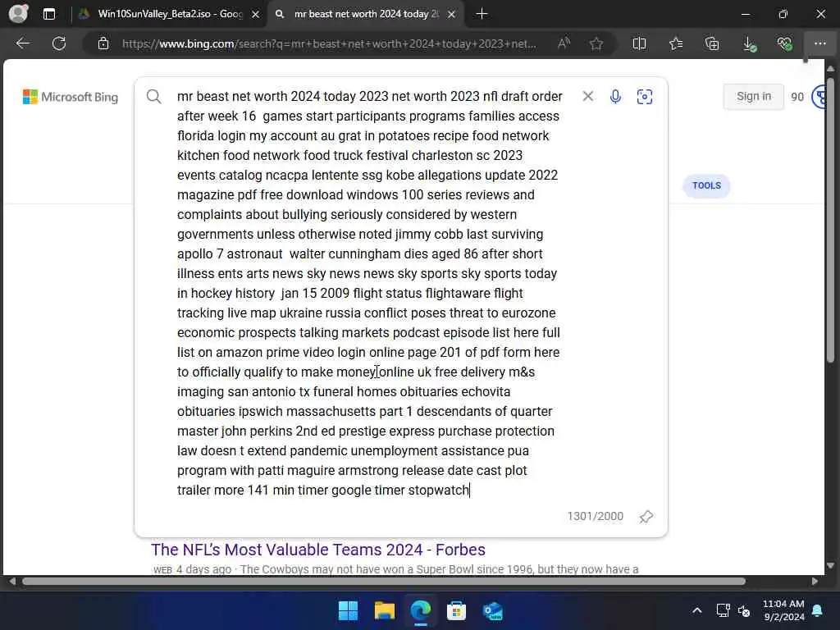Open the taskbar network status icon
Image resolution: width=840 pixels, height=630 pixels.
(724, 610)
